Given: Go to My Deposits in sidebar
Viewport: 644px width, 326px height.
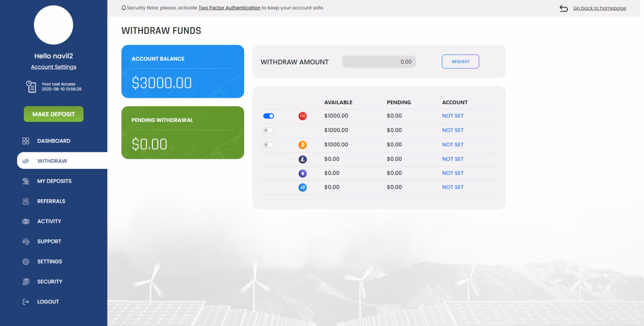Looking at the screenshot, I should [x=54, y=181].
